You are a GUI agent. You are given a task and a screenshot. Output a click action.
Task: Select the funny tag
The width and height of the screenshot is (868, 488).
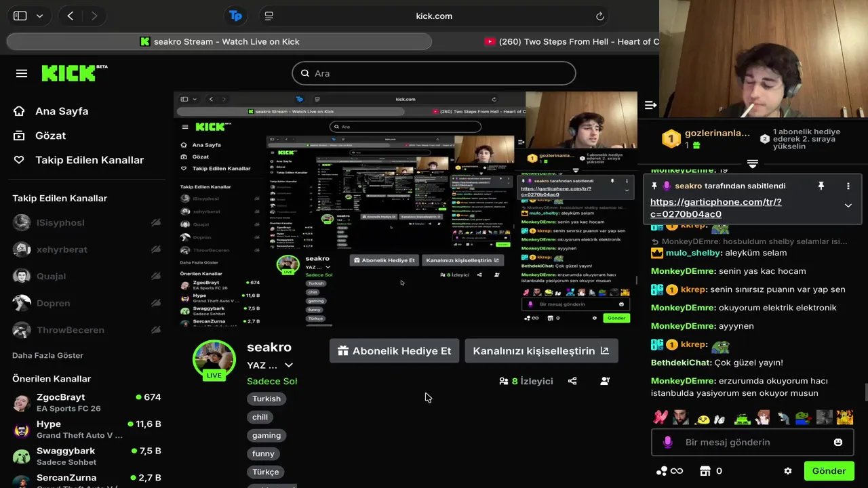[263, 453]
